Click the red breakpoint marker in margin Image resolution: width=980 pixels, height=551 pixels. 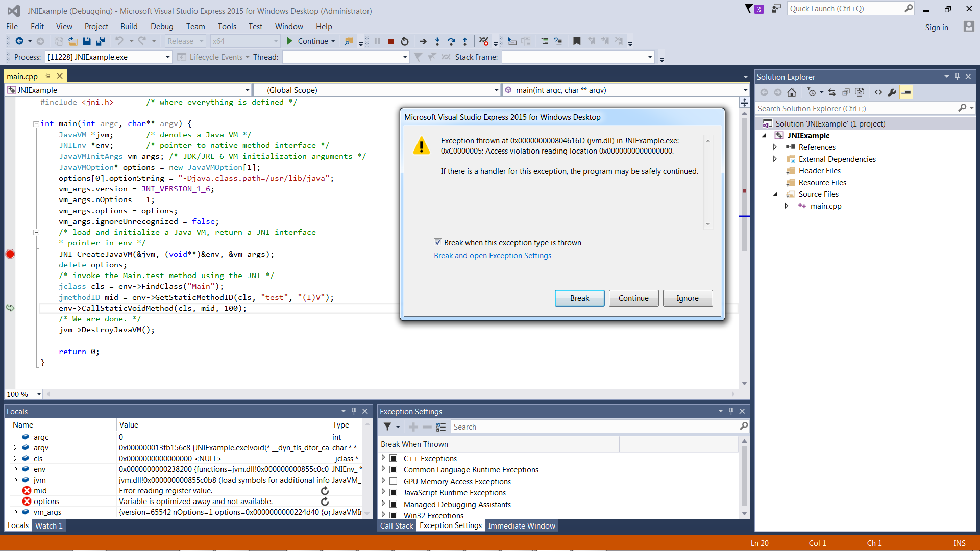coord(10,254)
